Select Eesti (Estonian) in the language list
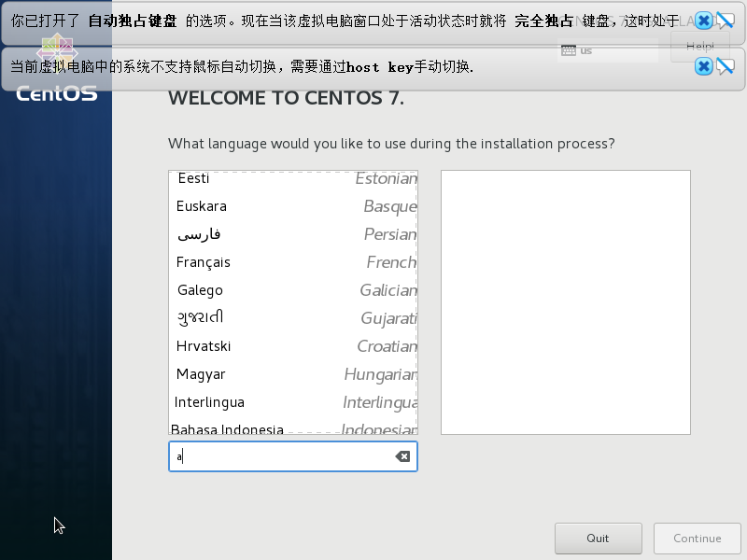Image resolution: width=747 pixels, height=560 pixels. click(x=293, y=178)
